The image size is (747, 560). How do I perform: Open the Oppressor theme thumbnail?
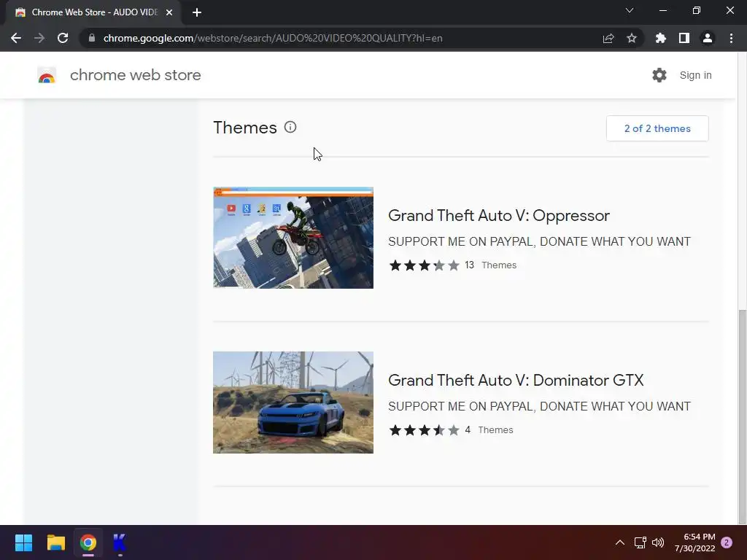pyautogui.click(x=293, y=238)
